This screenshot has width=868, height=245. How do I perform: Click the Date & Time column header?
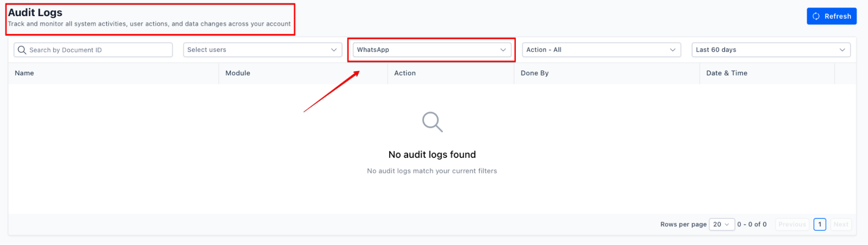coord(726,73)
